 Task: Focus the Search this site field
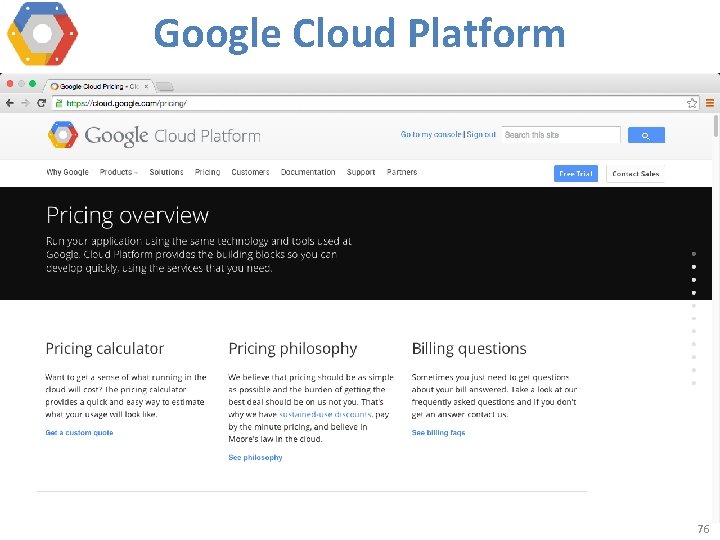tap(560, 135)
